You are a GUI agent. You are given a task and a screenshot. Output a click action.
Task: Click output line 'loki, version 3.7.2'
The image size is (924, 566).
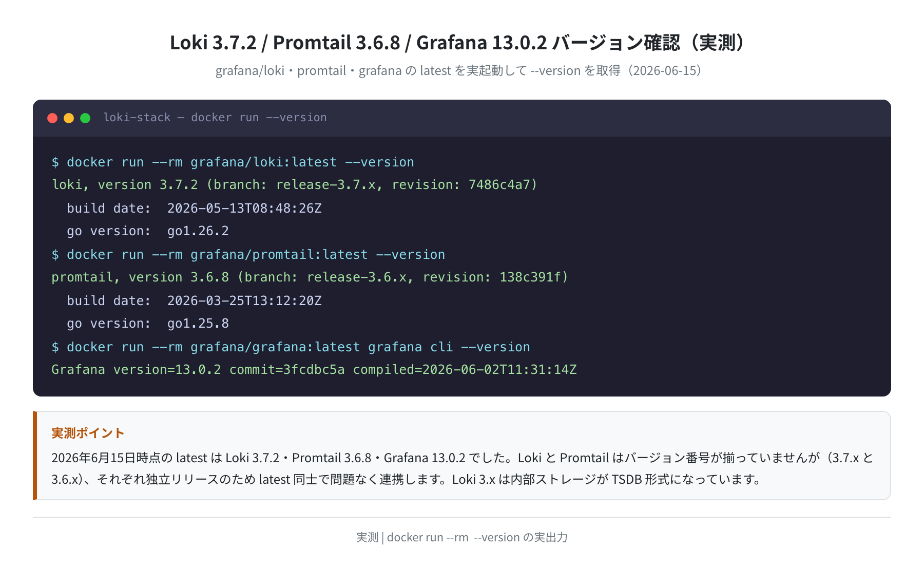pyautogui.click(x=294, y=185)
